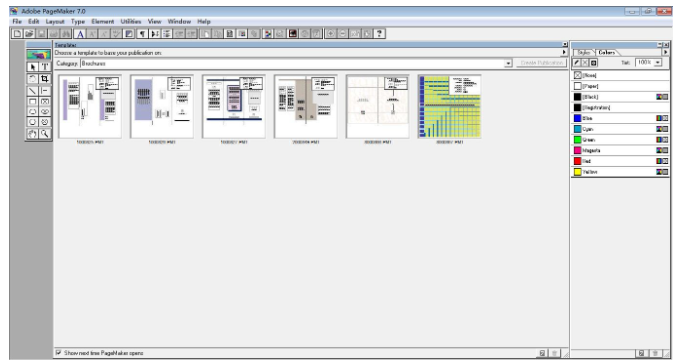This screenshot has height=364, width=680.
Task: Click the both stroke and fill icon
Action: tap(594, 63)
